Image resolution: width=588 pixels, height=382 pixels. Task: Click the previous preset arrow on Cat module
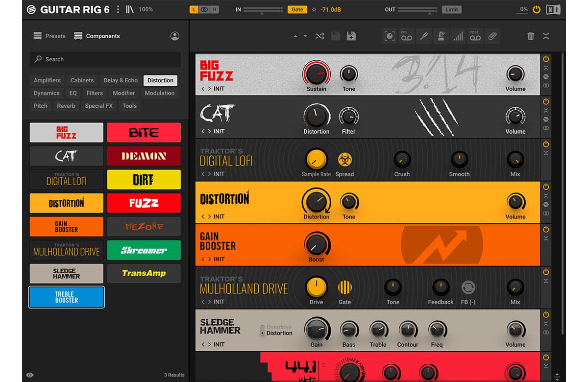pyautogui.click(x=203, y=131)
